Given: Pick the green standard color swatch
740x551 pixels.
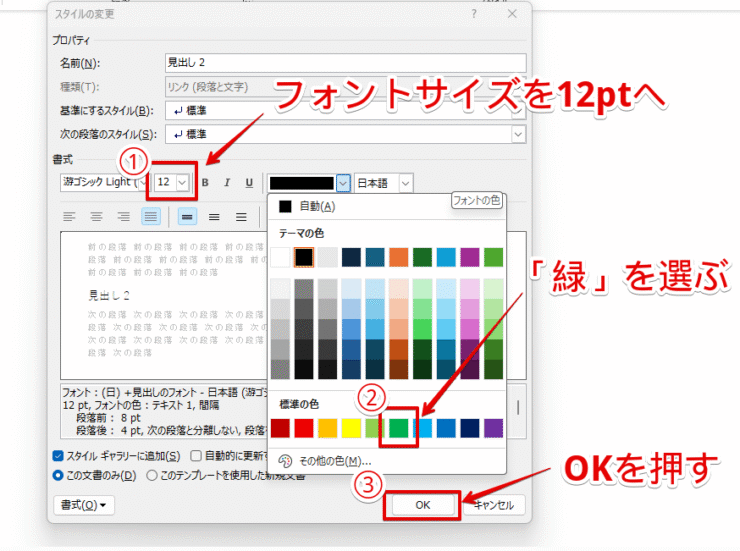Looking at the screenshot, I should [x=400, y=427].
